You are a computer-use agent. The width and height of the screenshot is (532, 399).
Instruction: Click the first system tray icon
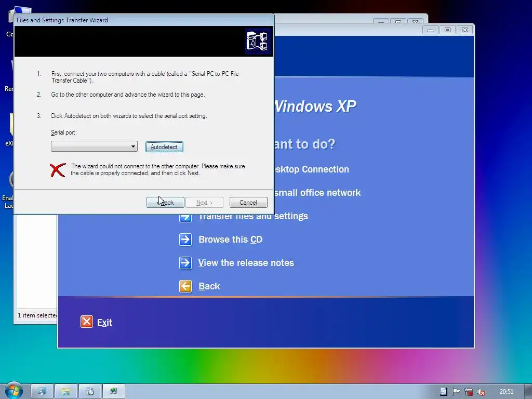click(x=444, y=392)
